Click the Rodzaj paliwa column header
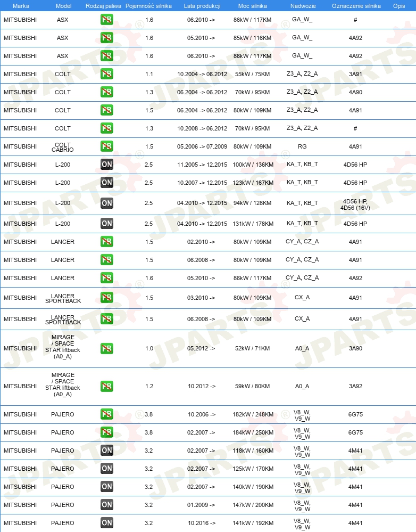The width and height of the screenshot is (416, 532). pos(103,6)
